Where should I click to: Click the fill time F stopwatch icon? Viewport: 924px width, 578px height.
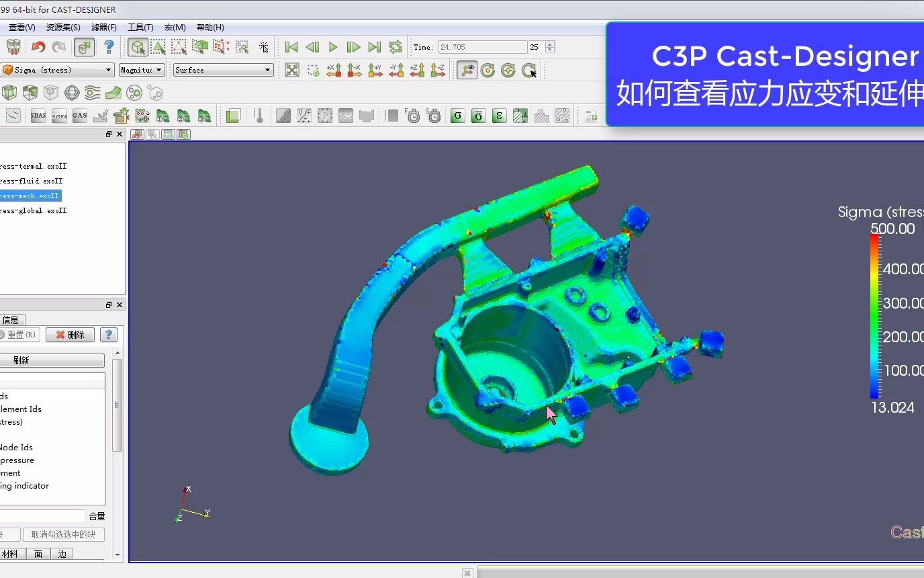coord(413,116)
